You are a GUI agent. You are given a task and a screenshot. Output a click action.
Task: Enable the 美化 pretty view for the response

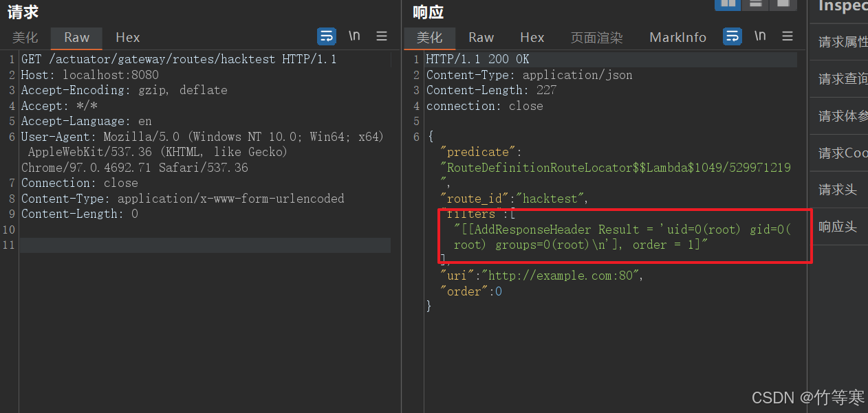430,38
